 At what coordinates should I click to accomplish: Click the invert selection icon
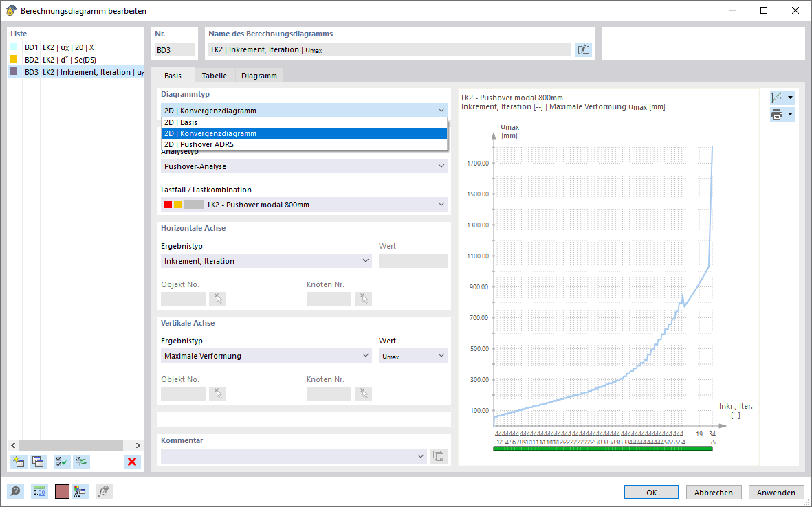pyautogui.click(x=81, y=462)
